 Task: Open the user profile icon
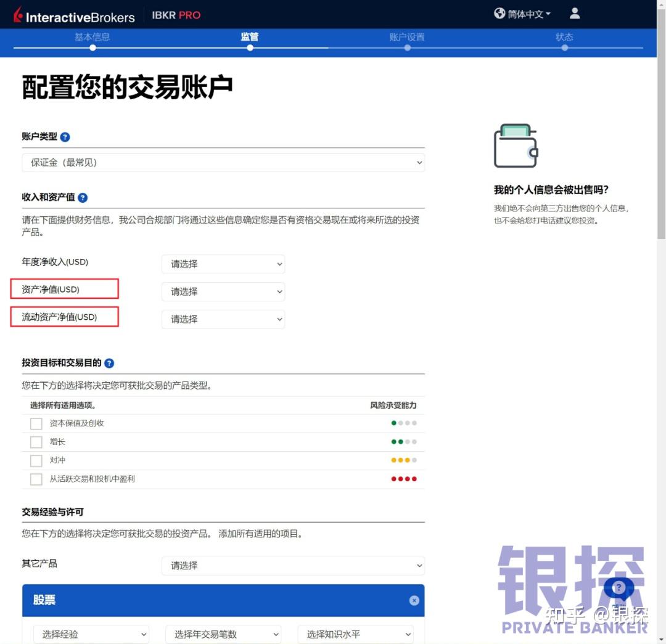point(574,13)
